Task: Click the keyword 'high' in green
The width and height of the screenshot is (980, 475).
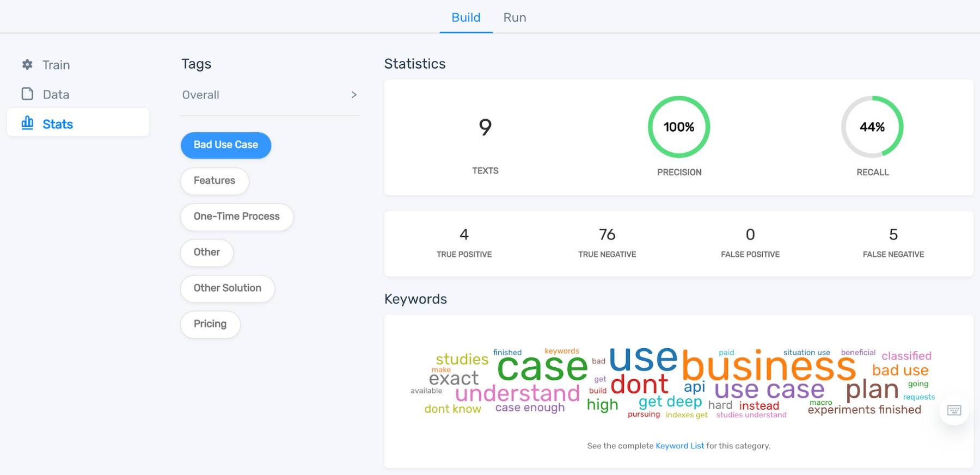Action: (x=602, y=405)
